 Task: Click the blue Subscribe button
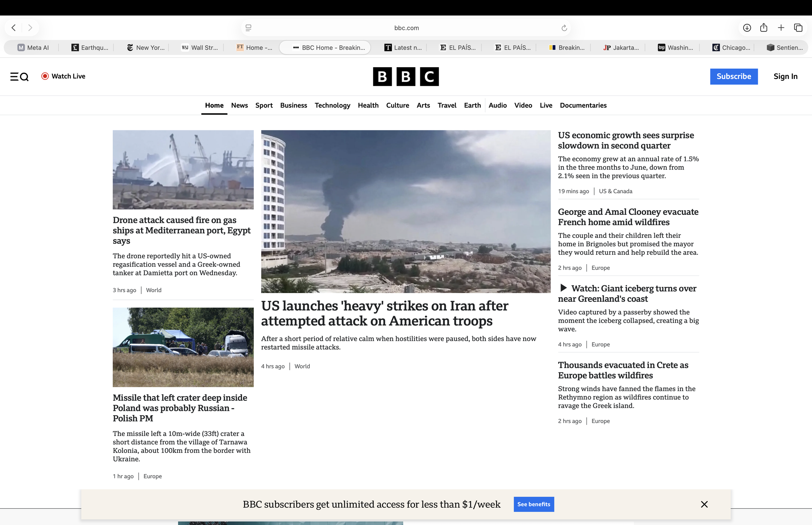tap(734, 76)
